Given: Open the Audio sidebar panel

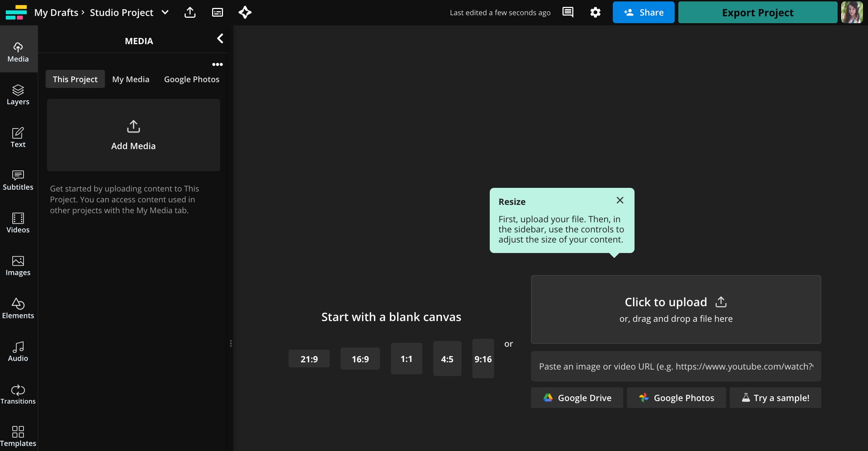Looking at the screenshot, I should point(18,351).
